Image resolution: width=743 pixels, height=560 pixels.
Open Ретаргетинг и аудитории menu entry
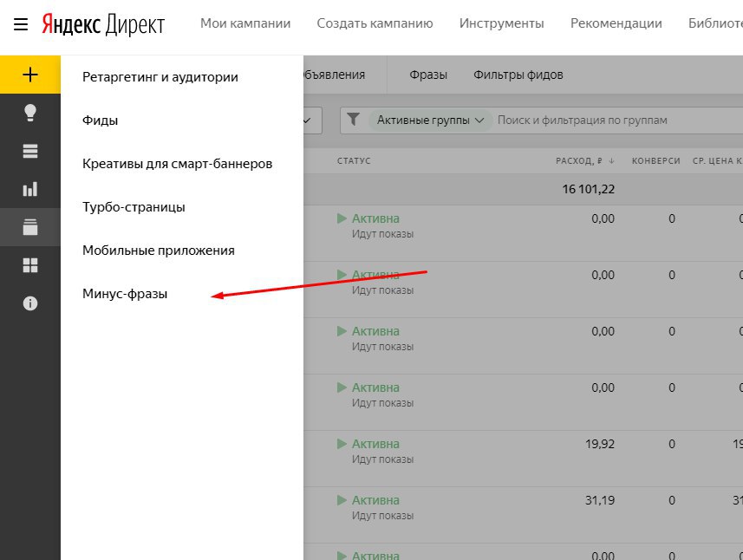(160, 77)
